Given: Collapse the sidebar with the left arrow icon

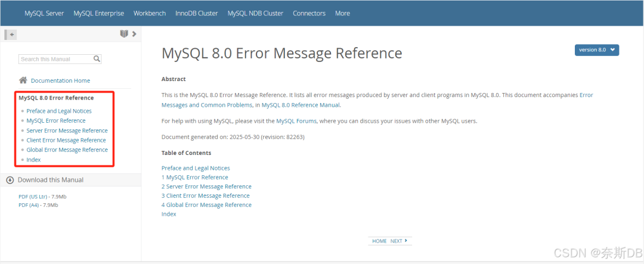Looking at the screenshot, I should point(11,35).
